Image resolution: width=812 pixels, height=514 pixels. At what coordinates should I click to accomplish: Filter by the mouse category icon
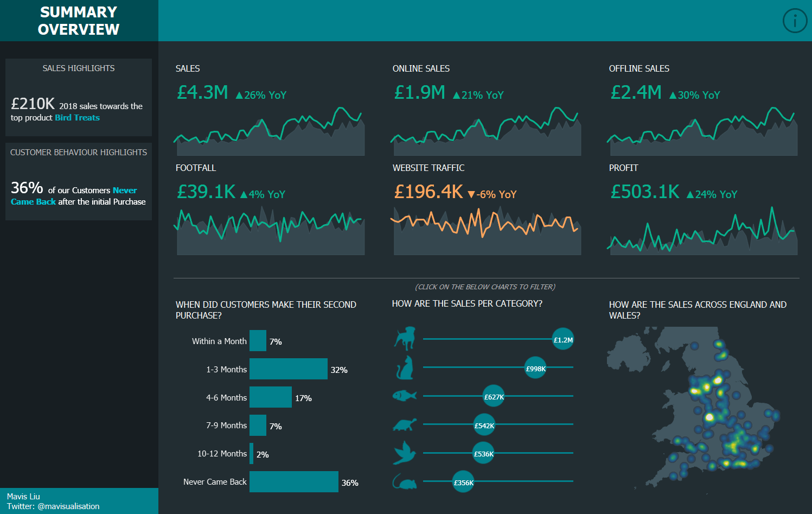click(405, 481)
